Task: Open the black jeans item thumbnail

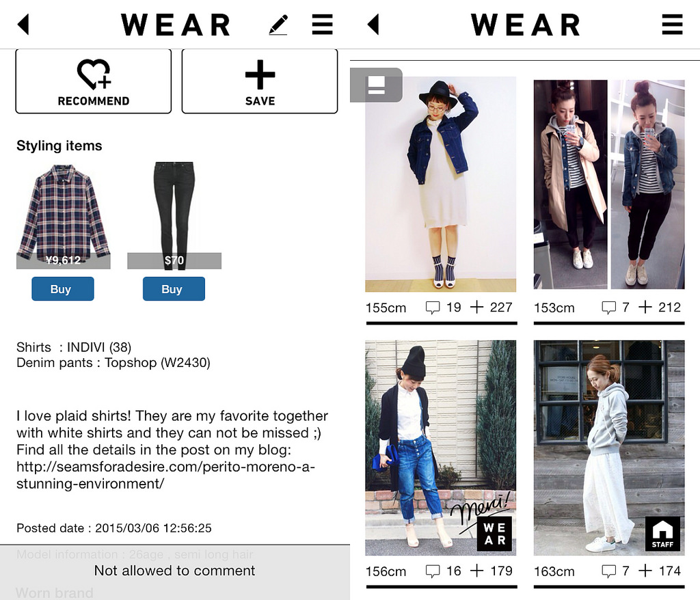Action: click(x=174, y=216)
